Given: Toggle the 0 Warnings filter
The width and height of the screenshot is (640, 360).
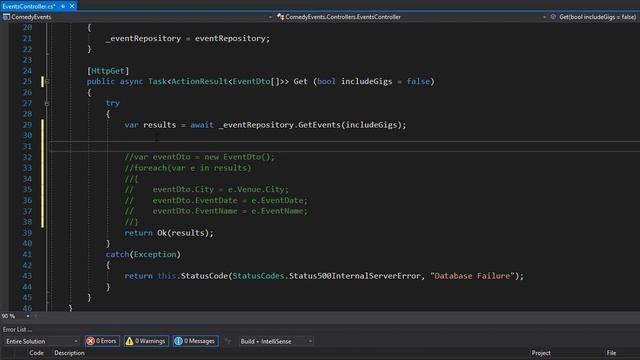Looking at the screenshot, I should [x=146, y=341].
